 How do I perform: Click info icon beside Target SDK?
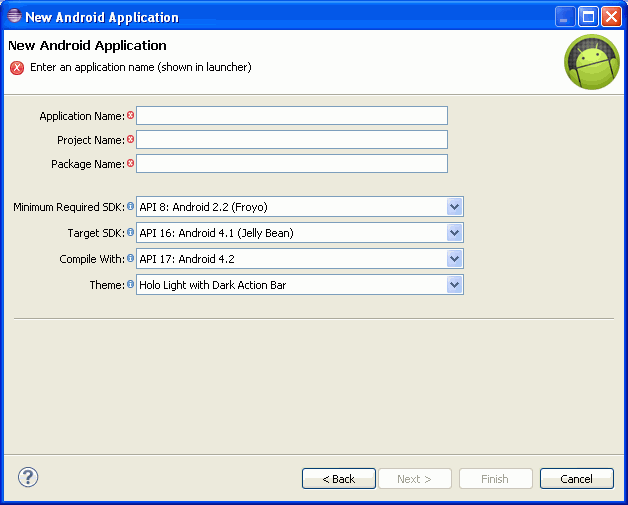[131, 232]
